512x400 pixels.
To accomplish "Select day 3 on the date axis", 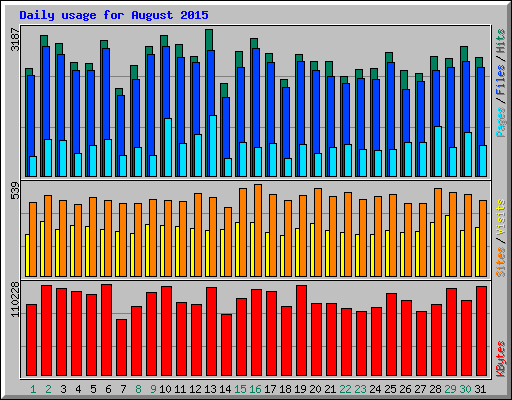I will 63,389.
